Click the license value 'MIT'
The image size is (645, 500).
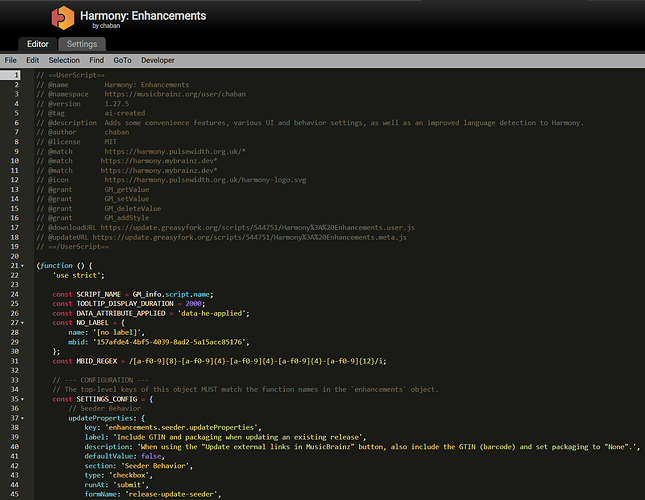(110, 142)
